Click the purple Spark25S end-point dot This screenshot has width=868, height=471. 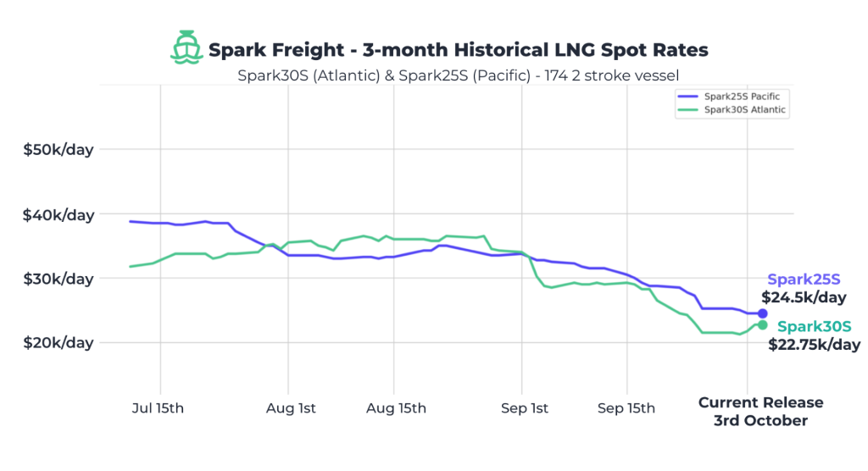pos(762,313)
